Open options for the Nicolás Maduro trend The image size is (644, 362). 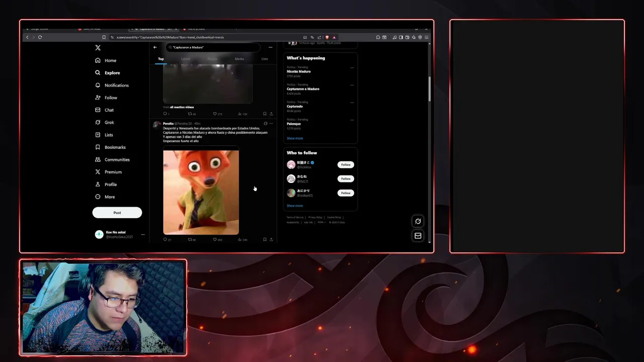tap(352, 67)
